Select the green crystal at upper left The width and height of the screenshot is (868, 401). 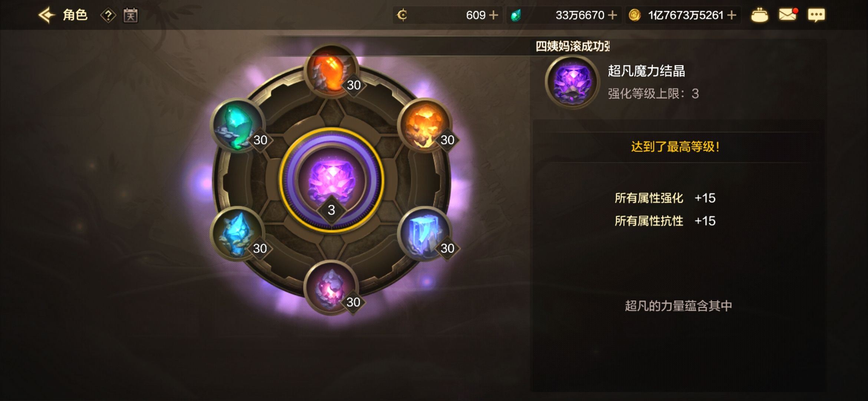[237, 125]
